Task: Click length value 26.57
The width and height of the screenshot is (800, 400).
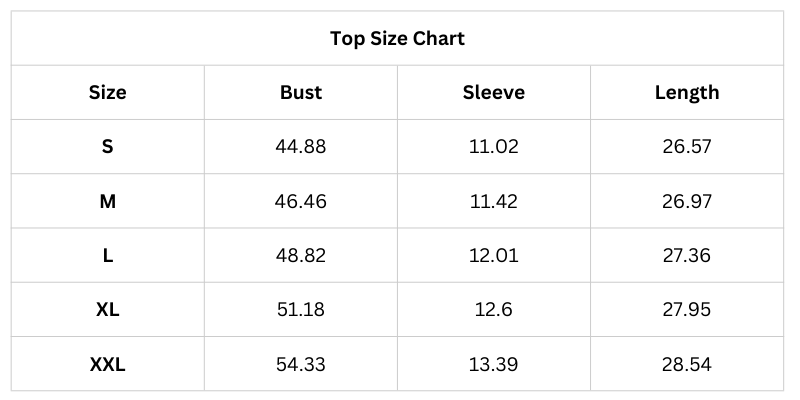Action: (687, 147)
